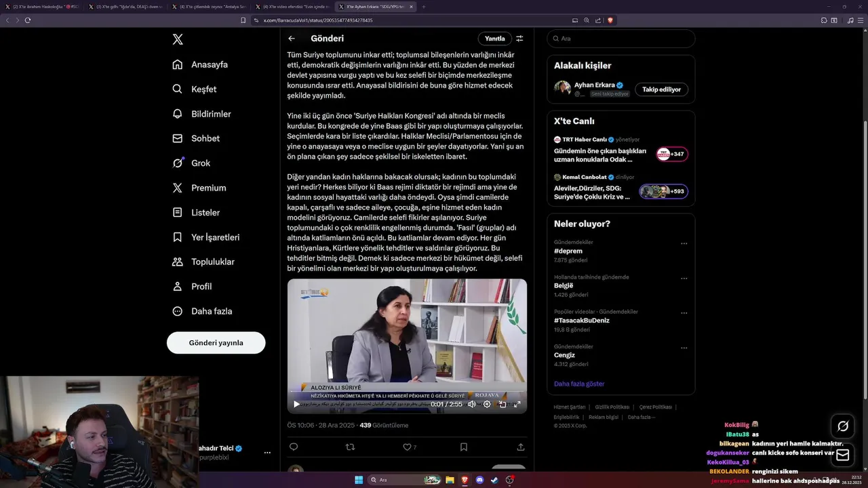Open account menu three dots
Image resolution: width=868 pixels, height=488 pixels.
(267, 452)
